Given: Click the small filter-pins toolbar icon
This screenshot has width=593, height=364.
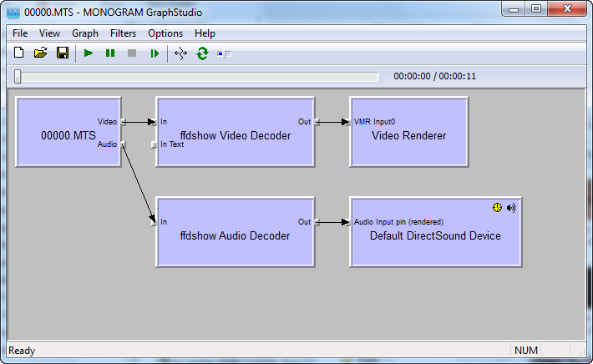Looking at the screenshot, I should (225, 54).
